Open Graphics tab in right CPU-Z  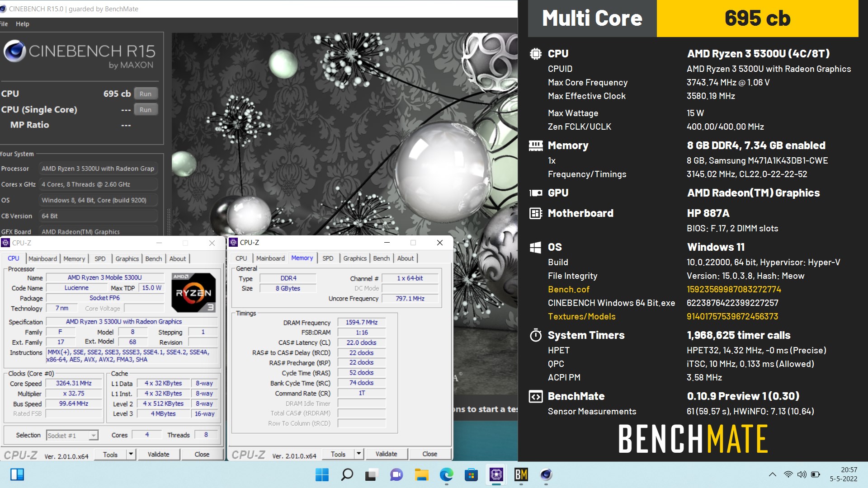pyautogui.click(x=355, y=258)
